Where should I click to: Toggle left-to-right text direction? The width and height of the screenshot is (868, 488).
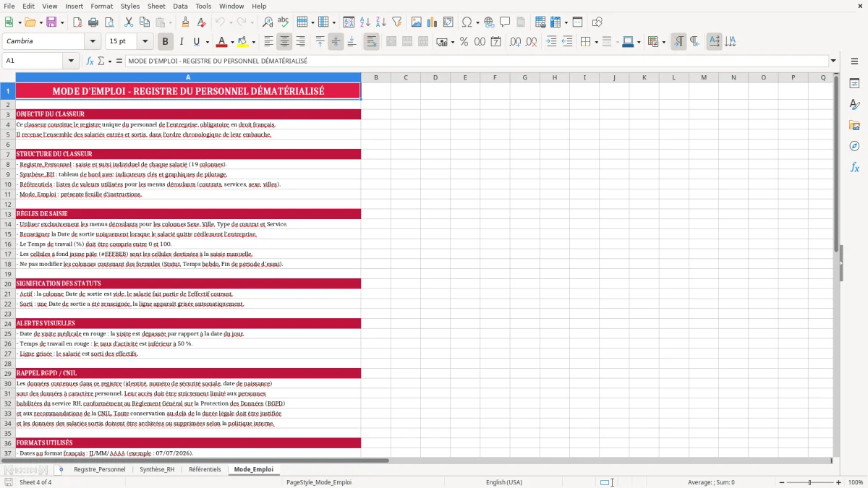[x=678, y=42]
